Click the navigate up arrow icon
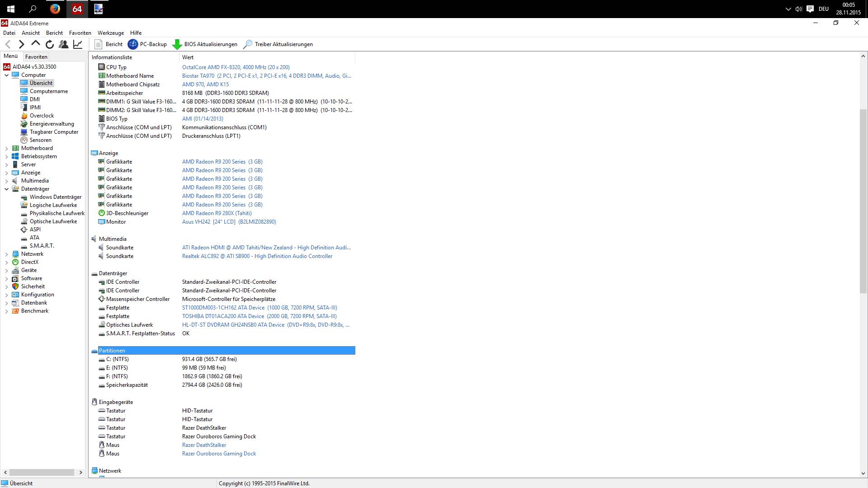Screen dimensions: 868x488 36,44
